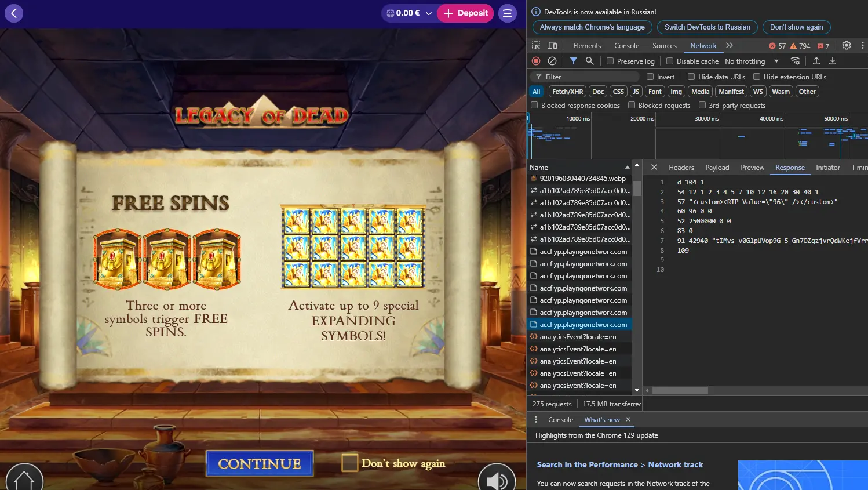The height and width of the screenshot is (490, 868).
Task: Click Switch DevTools to Russian
Action: [x=707, y=27]
